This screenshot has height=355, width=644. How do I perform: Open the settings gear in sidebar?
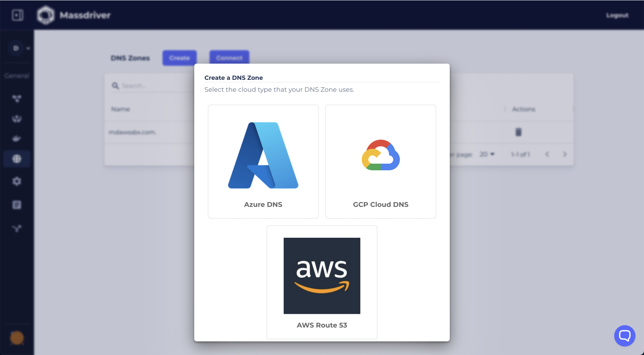[17, 181]
